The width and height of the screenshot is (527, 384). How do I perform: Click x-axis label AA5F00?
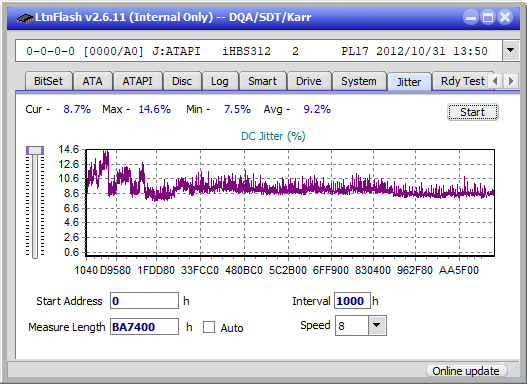pyautogui.click(x=458, y=270)
